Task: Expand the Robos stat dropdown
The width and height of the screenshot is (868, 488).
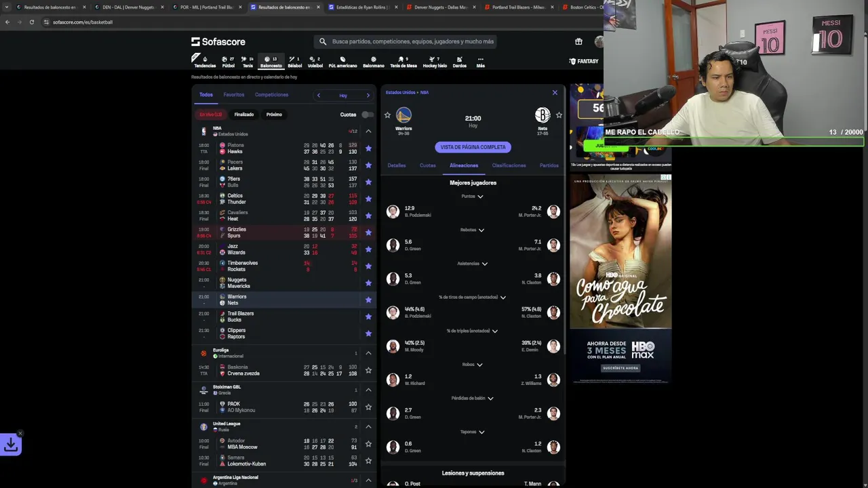Action: tap(472, 365)
